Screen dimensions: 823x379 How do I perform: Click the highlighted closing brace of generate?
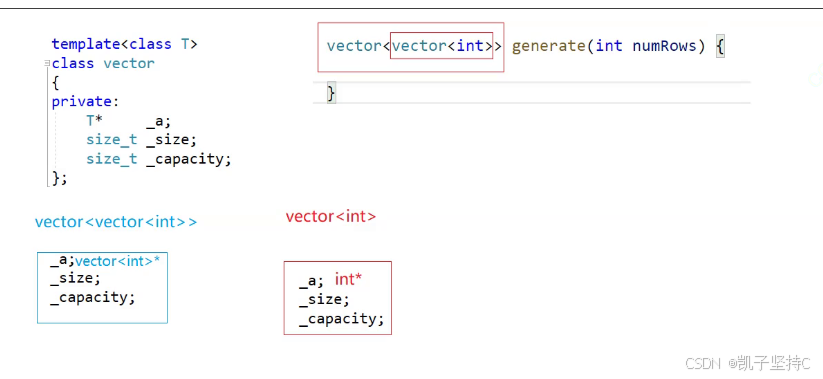click(x=331, y=93)
